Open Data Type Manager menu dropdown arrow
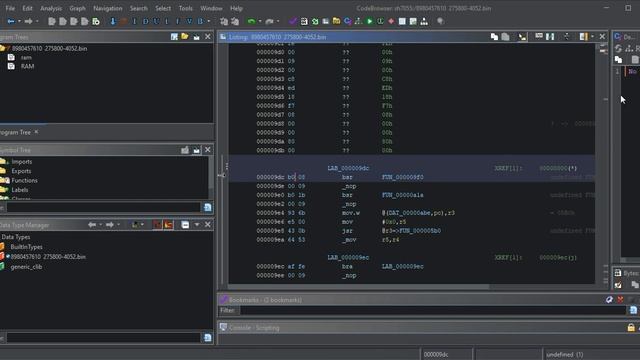Screen dimensions: 640x360 pyautogui.click(x=197, y=224)
